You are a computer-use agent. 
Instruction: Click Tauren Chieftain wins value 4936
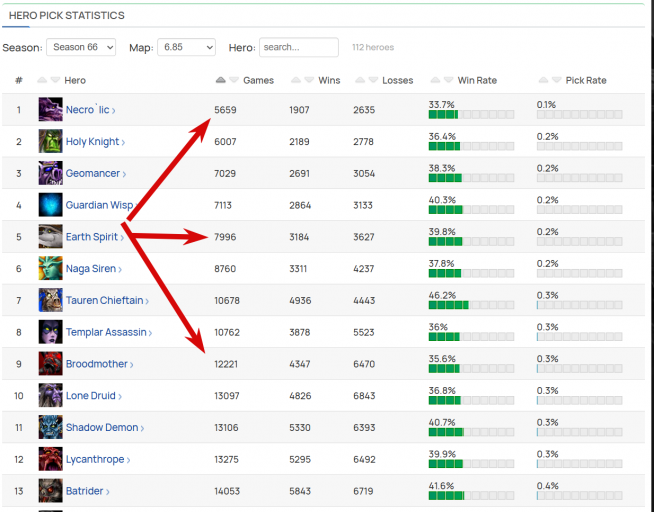click(x=300, y=301)
